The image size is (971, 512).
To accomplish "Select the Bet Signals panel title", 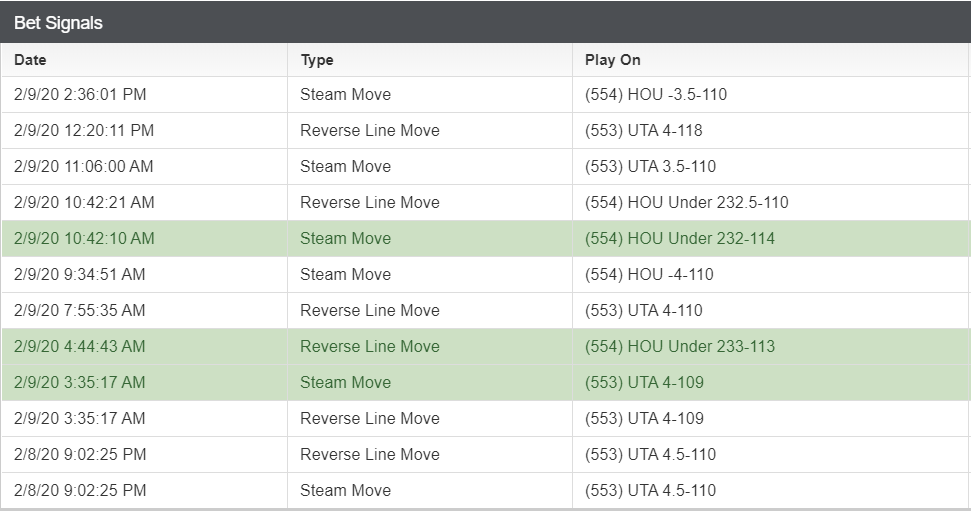I will (58, 23).
